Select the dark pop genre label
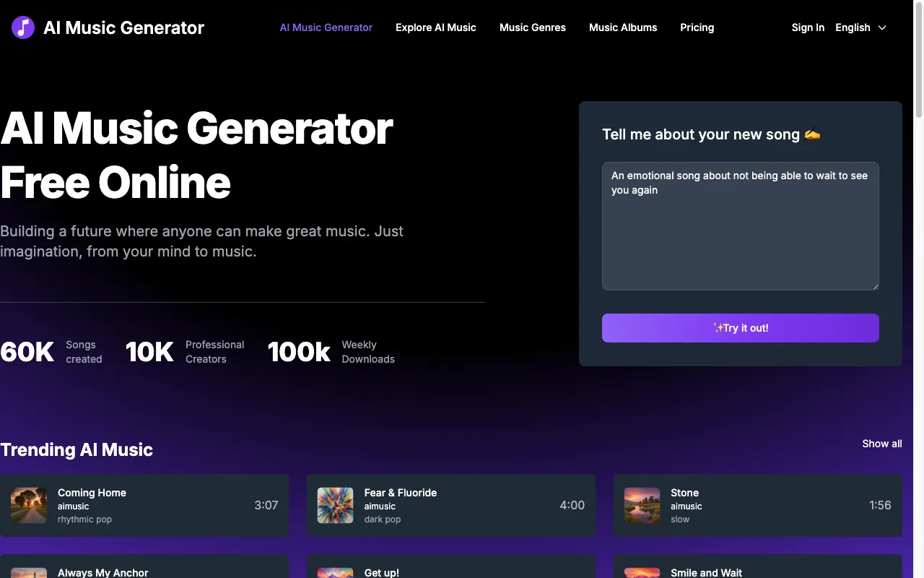 point(383,519)
